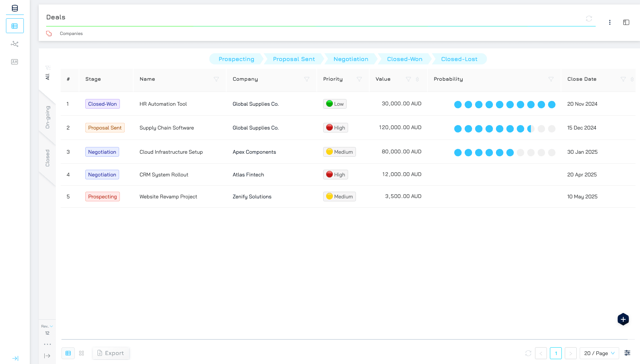Open the Companies link
The height and width of the screenshot is (364, 640).
coord(71,33)
